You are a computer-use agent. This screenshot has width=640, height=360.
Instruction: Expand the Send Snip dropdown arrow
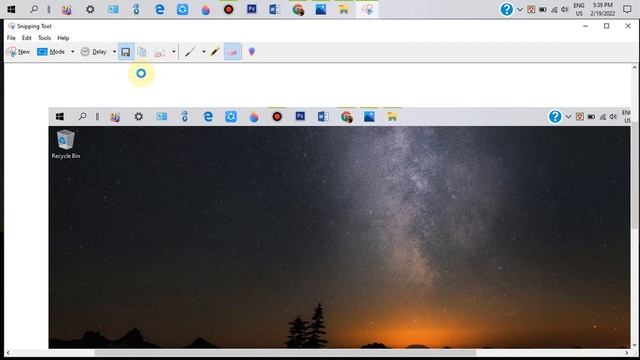[173, 52]
